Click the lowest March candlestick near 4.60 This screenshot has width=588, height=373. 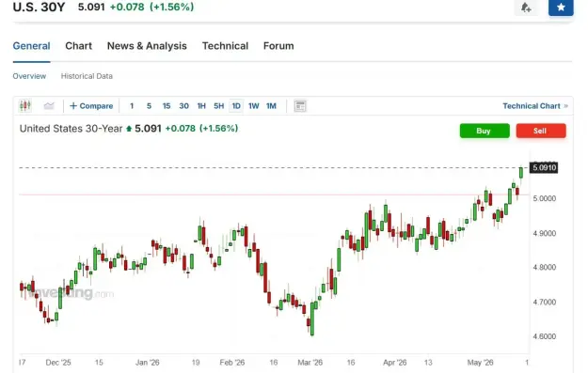(x=312, y=319)
